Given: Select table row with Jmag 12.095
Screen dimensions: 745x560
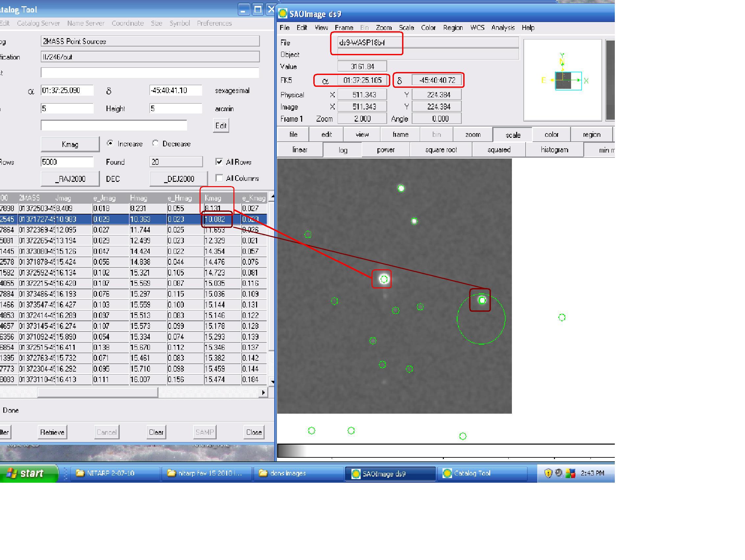Looking at the screenshot, I should click(133, 230).
